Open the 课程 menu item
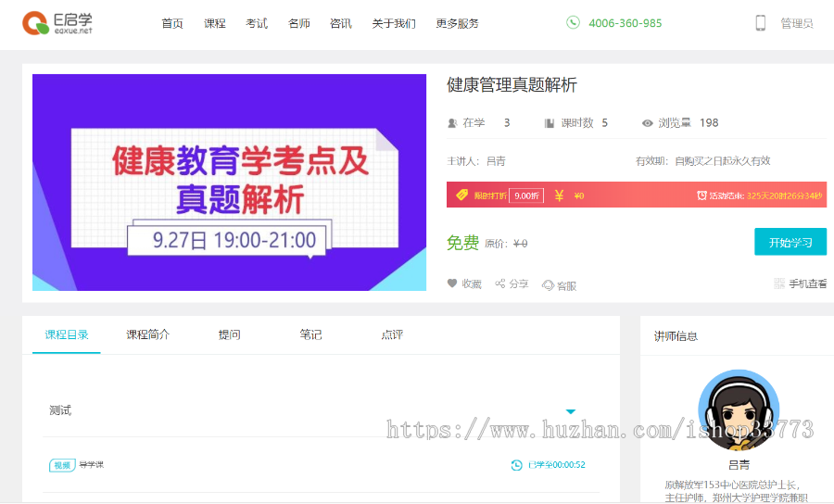The height and width of the screenshot is (504, 834). click(215, 23)
